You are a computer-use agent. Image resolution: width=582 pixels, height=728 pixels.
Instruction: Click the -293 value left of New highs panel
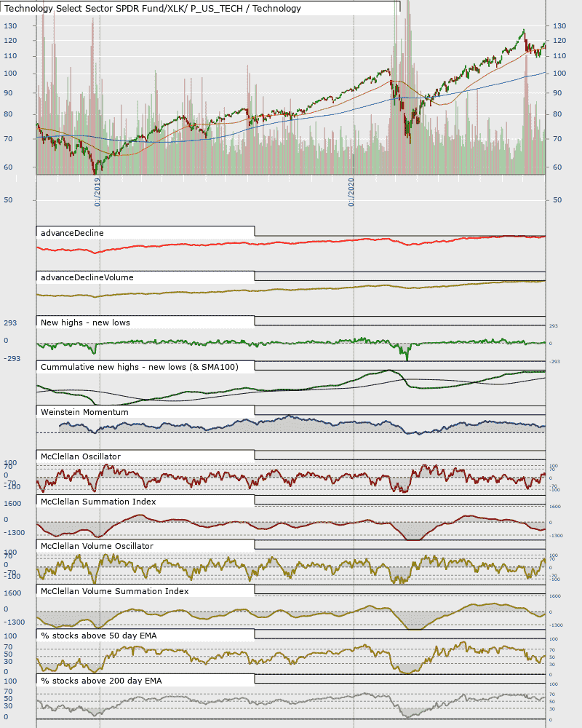[x=12, y=359]
